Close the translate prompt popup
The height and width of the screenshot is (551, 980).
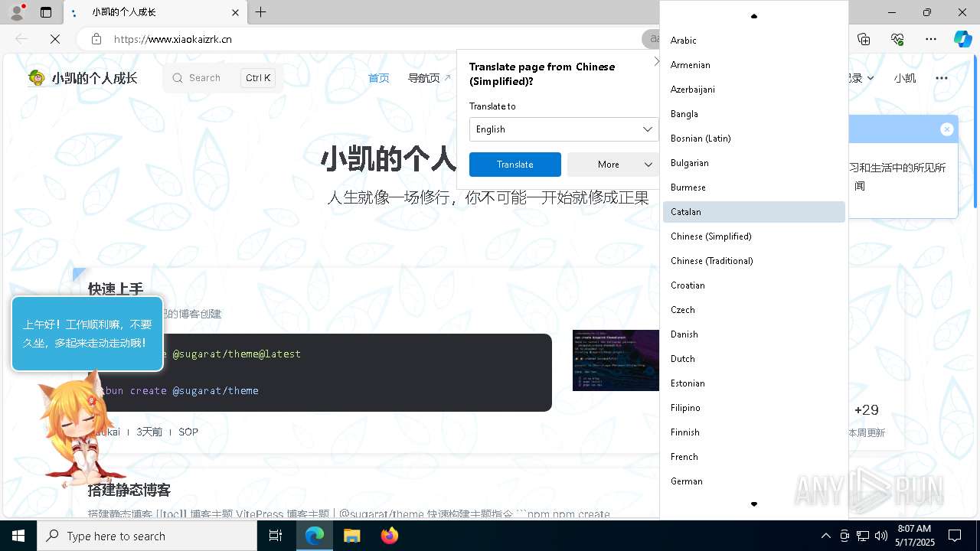[656, 61]
